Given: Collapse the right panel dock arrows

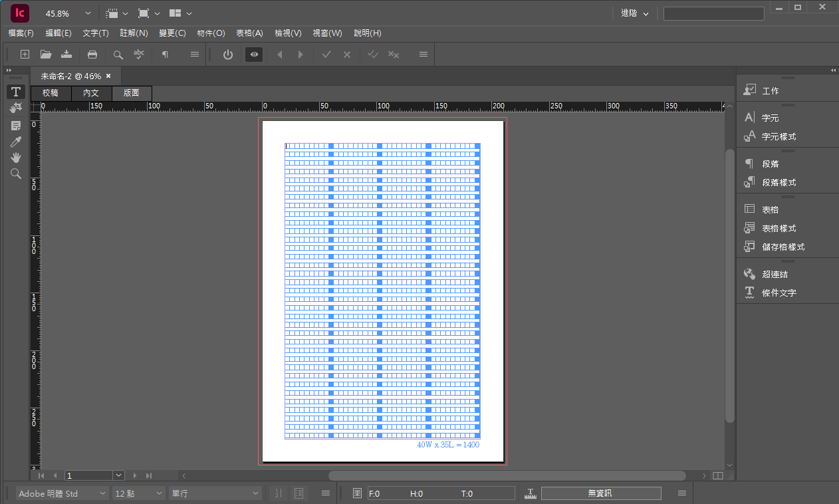Looking at the screenshot, I should (x=833, y=70).
